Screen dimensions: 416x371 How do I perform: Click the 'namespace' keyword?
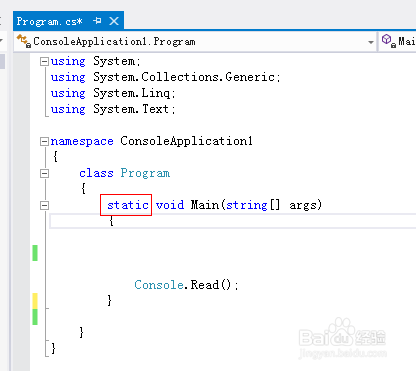pyautogui.click(x=82, y=141)
